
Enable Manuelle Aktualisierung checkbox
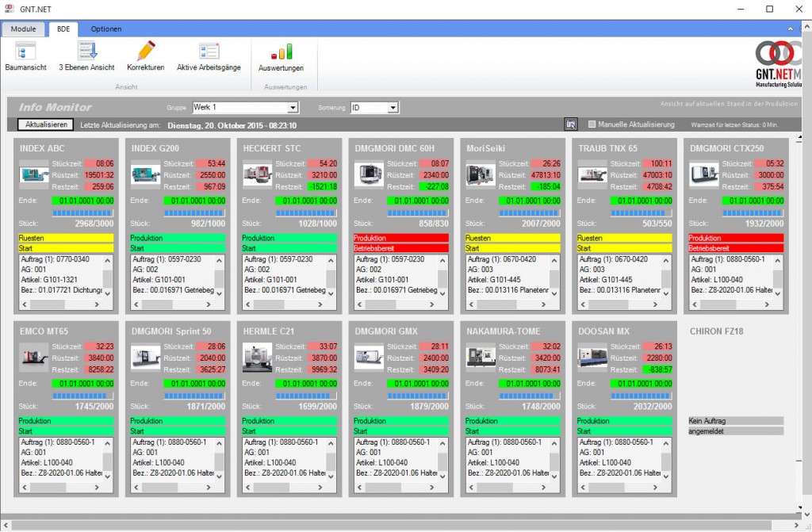(x=592, y=124)
